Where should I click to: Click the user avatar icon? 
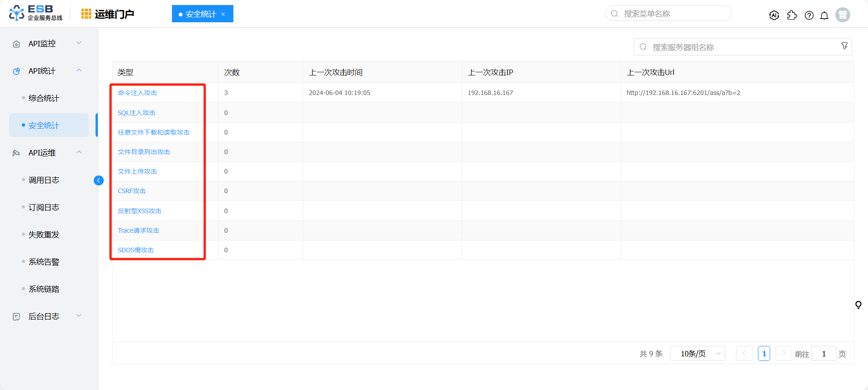[843, 15]
